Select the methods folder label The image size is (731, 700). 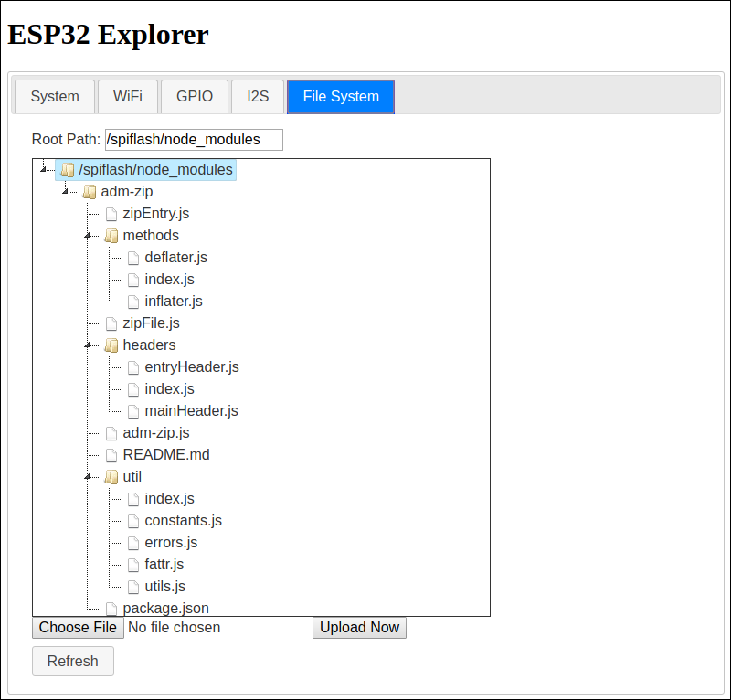pyautogui.click(x=151, y=236)
